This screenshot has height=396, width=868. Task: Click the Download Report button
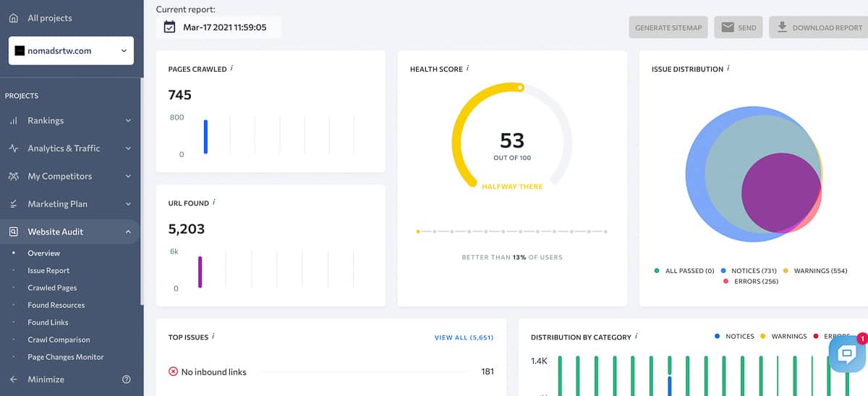(x=819, y=28)
